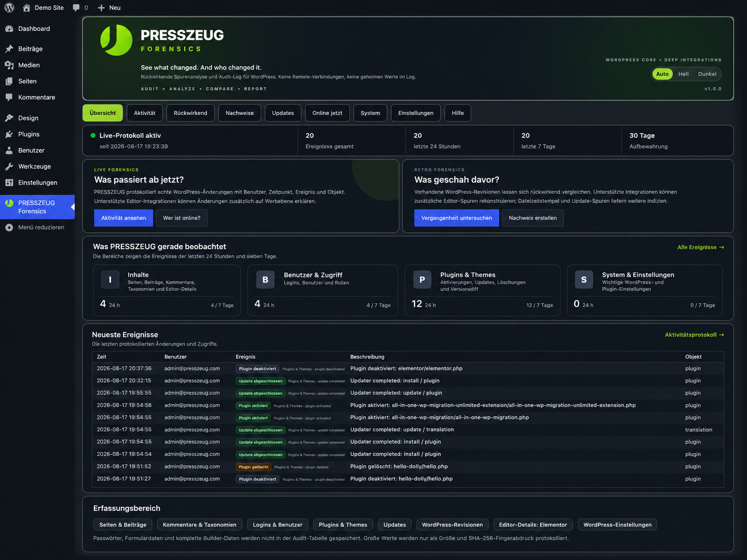747x560 pixels.
Task: Click the translation object cell
Action: coord(699,430)
